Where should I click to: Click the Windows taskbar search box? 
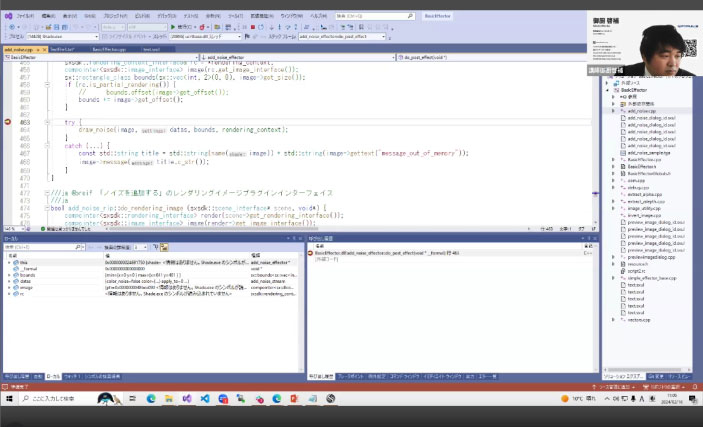point(55,398)
